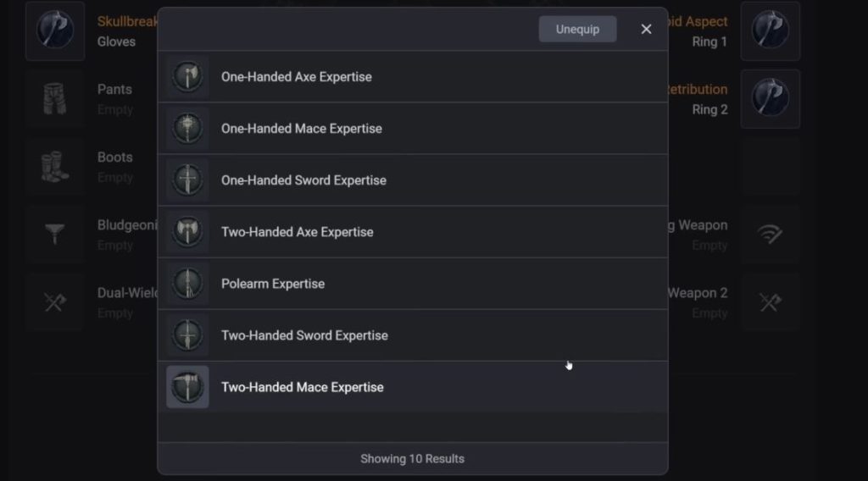The image size is (868, 481).
Task: Open the Bludgeoning weapon slot icon
Action: pyautogui.click(x=55, y=235)
